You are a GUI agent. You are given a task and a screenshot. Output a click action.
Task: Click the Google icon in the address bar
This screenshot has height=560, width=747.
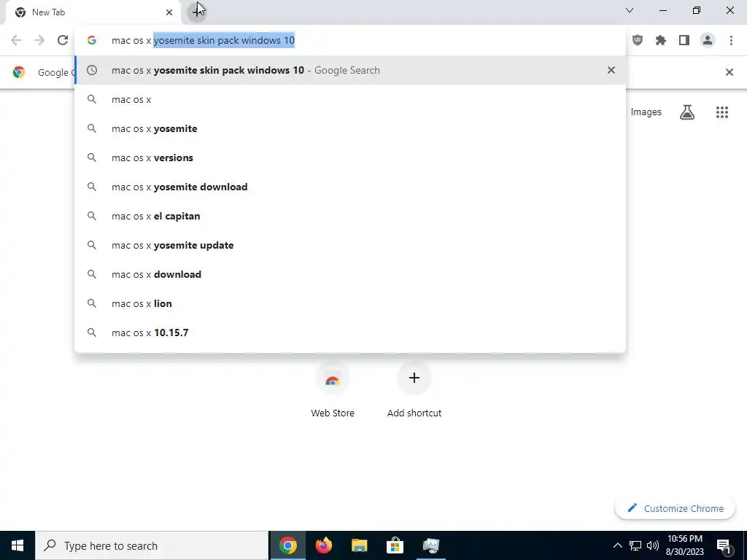pyautogui.click(x=92, y=41)
